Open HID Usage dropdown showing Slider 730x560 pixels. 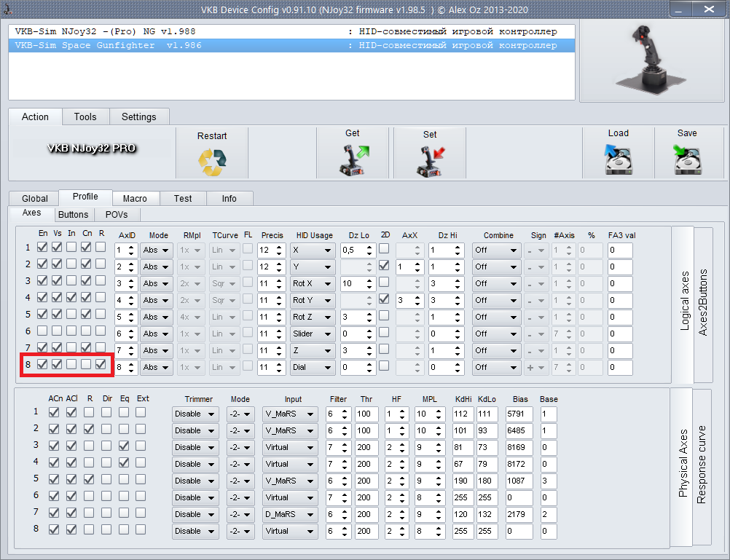coord(313,334)
